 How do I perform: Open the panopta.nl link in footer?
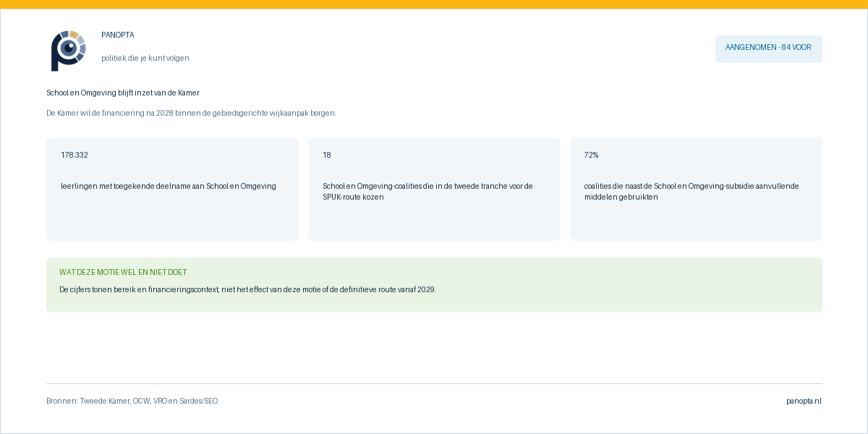point(804,401)
